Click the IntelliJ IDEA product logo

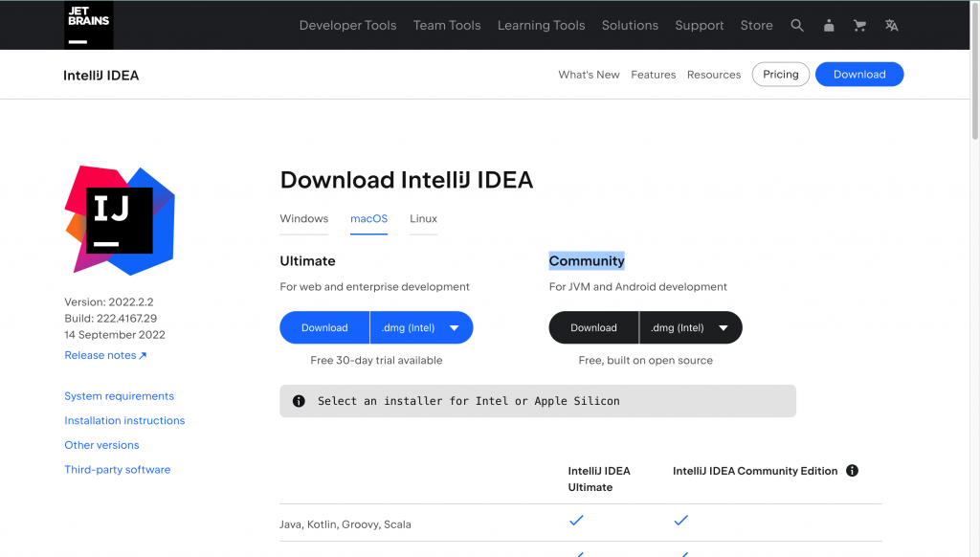point(120,220)
